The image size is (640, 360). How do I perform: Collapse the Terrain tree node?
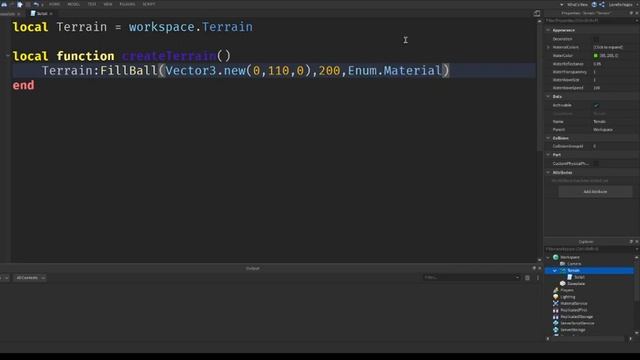[x=555, y=270]
